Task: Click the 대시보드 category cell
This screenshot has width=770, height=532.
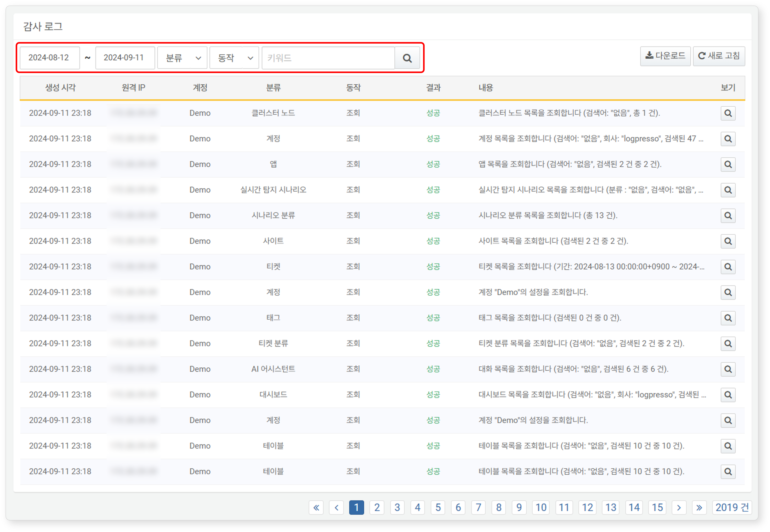Action: pos(273,395)
